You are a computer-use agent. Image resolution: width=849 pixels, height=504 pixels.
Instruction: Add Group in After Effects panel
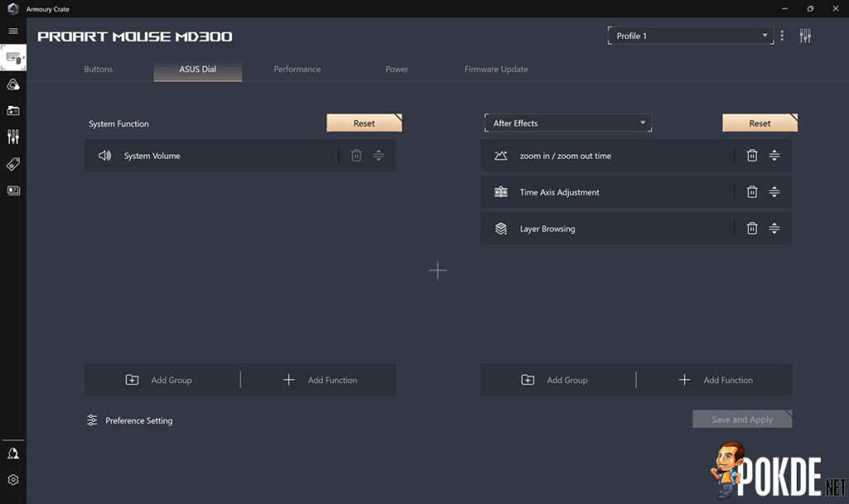tap(555, 380)
